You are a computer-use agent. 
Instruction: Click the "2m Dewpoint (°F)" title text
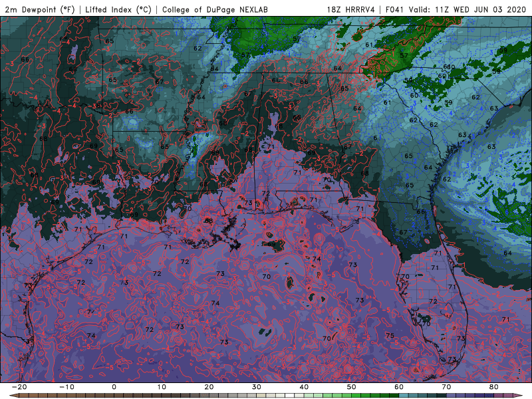click(x=40, y=9)
